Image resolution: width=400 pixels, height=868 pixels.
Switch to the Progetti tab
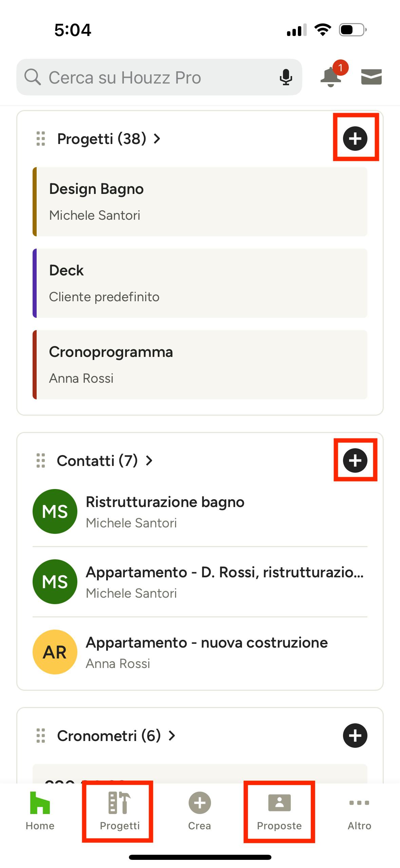point(119,811)
